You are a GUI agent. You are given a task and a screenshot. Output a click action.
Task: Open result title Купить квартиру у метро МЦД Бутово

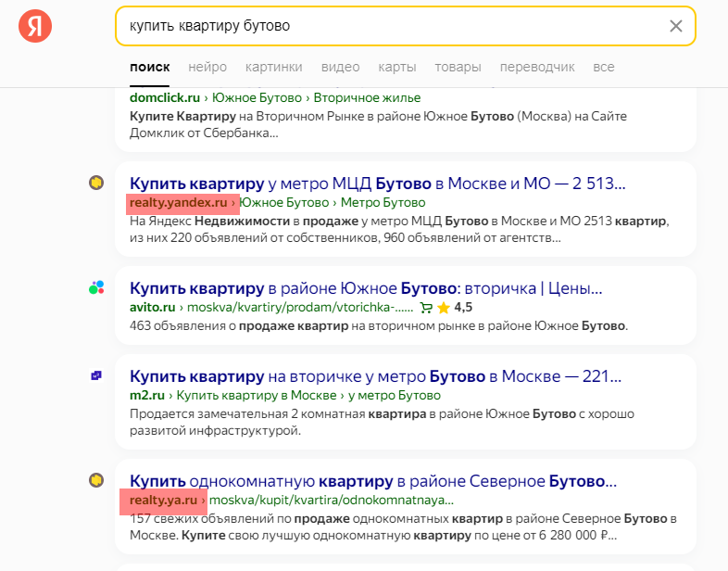(378, 184)
